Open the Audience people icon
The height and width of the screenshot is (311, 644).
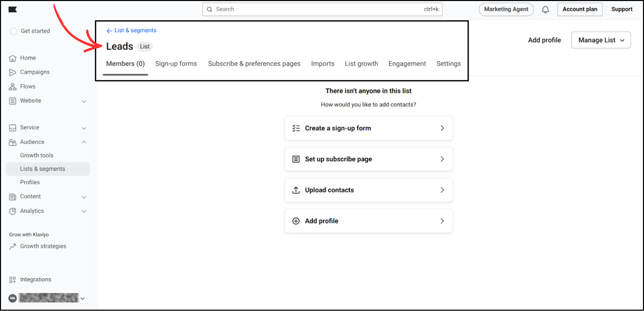click(12, 142)
